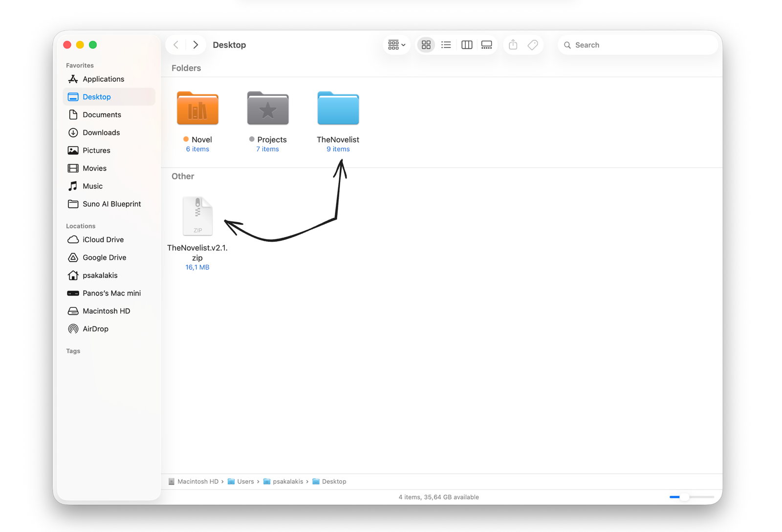Adjust the icon size slider
The image size is (782, 532).
pyautogui.click(x=685, y=497)
